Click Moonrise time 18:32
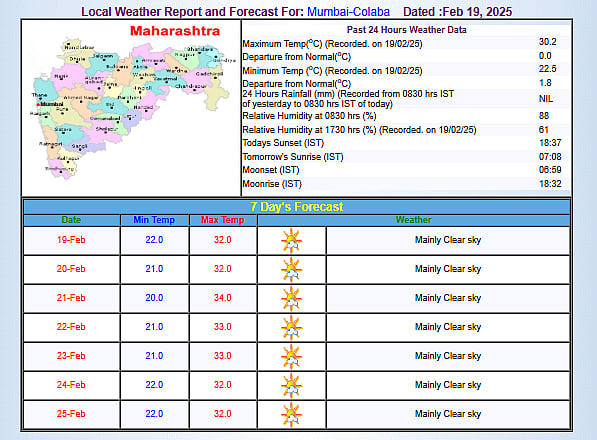Screen dimensions: 597x440 pos(550,184)
